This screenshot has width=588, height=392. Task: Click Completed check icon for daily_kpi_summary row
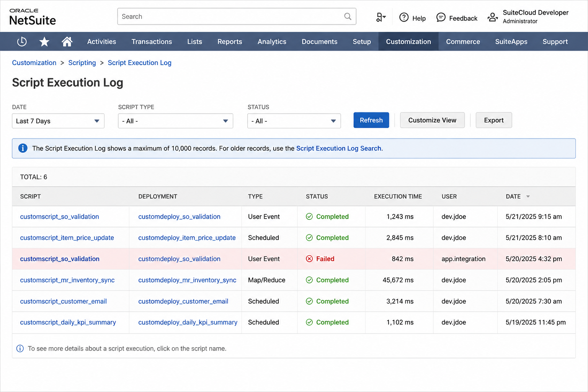click(x=309, y=322)
